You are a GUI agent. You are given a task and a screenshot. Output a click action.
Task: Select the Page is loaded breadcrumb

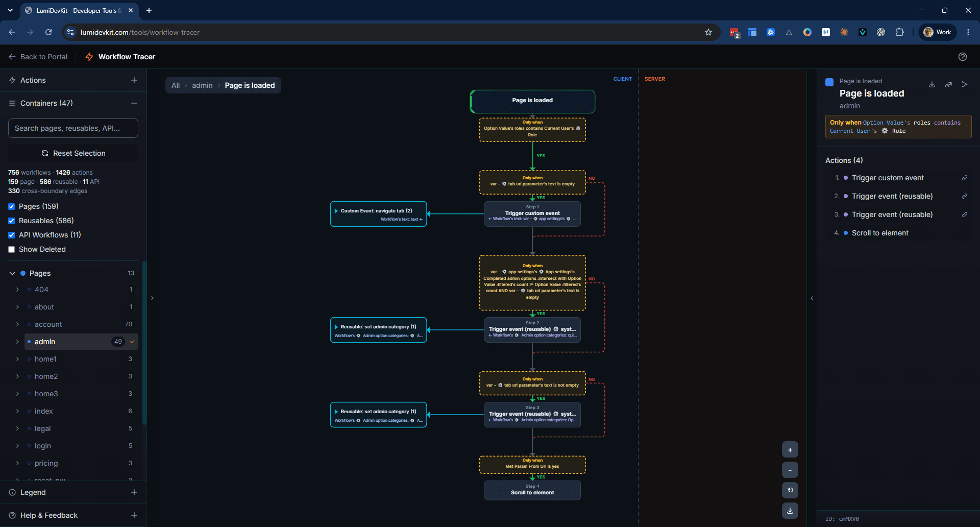click(250, 85)
